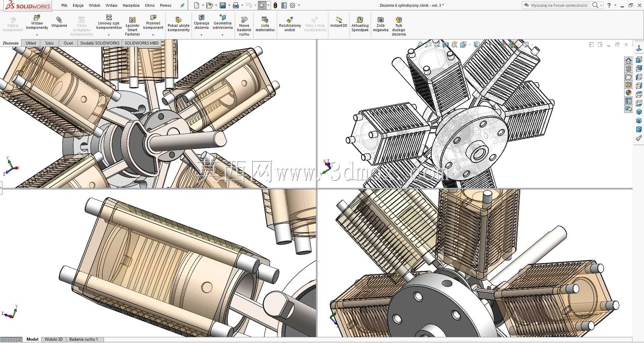Open File Explorer folder tab in task pane
The image size is (644, 343).
point(629,77)
